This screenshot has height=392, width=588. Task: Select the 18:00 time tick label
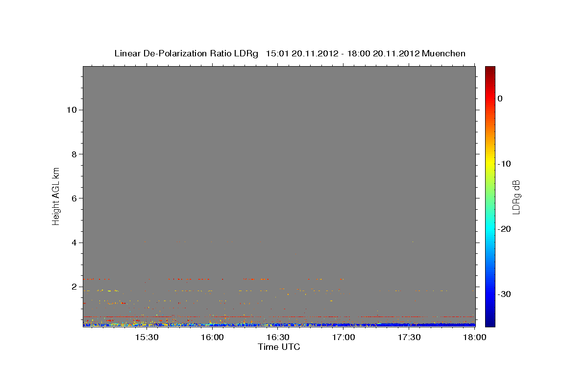(x=474, y=338)
